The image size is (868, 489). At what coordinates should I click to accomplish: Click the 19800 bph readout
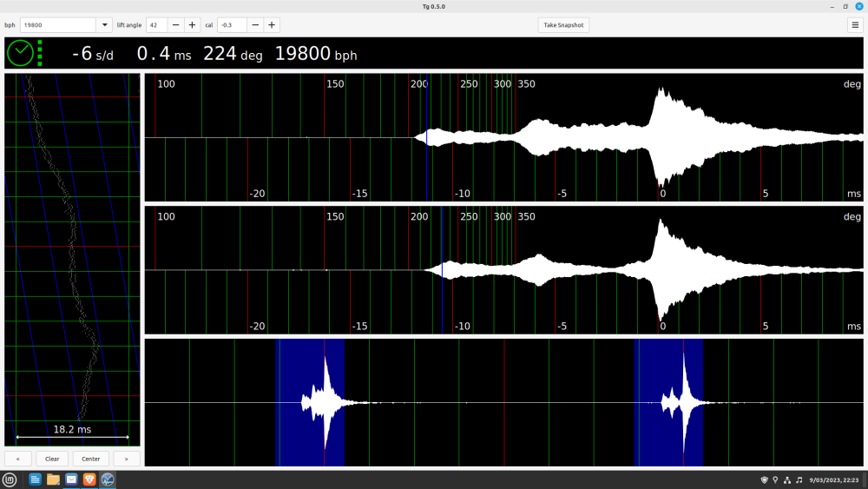click(316, 54)
